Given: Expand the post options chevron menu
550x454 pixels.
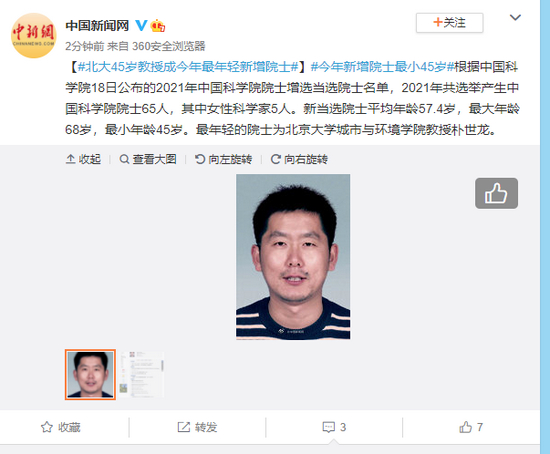Looking at the screenshot, I should (x=515, y=17).
